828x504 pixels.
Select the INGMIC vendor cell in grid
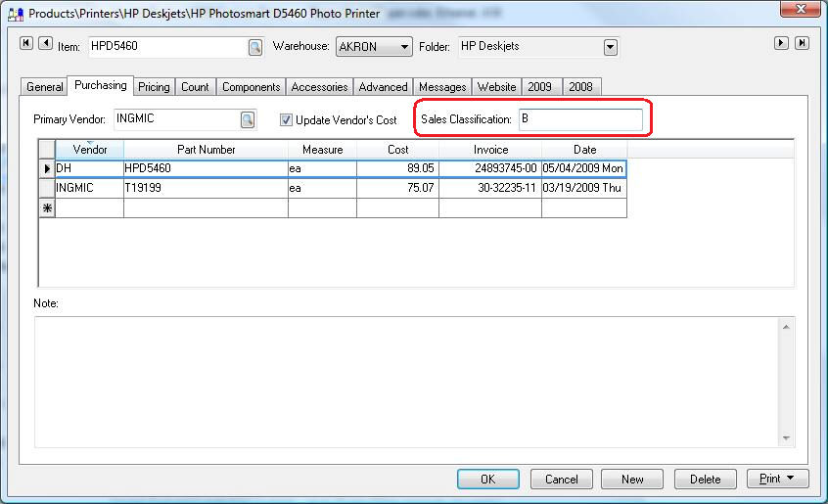[x=90, y=189]
